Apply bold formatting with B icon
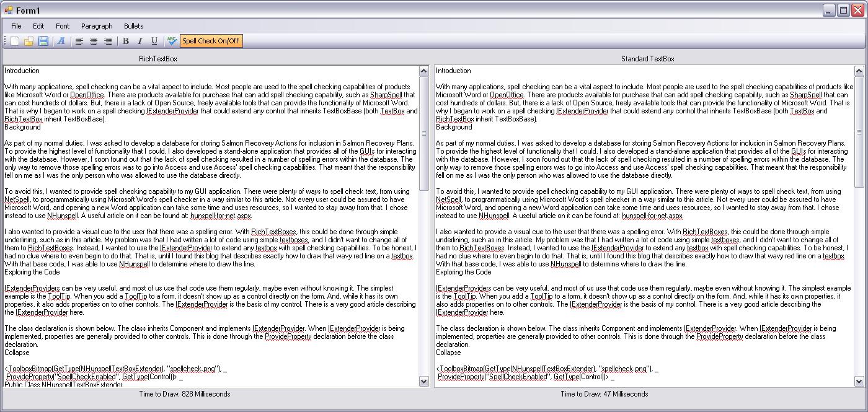The width and height of the screenshot is (868, 412). (126, 42)
